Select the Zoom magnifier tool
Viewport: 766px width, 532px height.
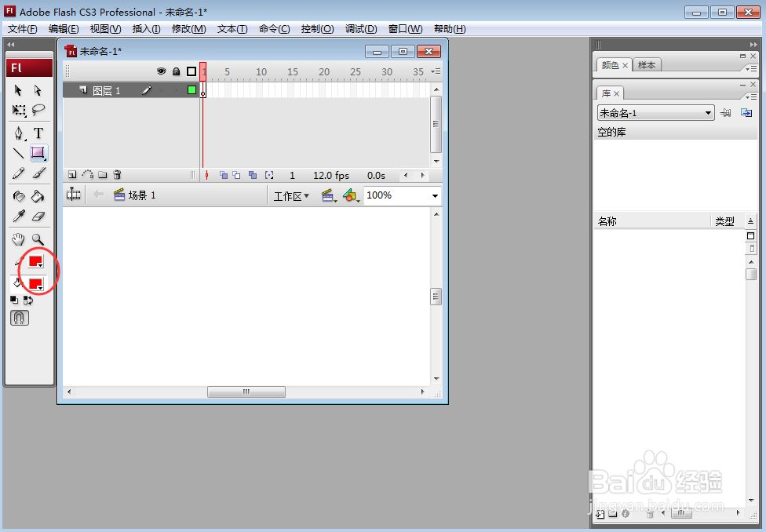(38, 239)
